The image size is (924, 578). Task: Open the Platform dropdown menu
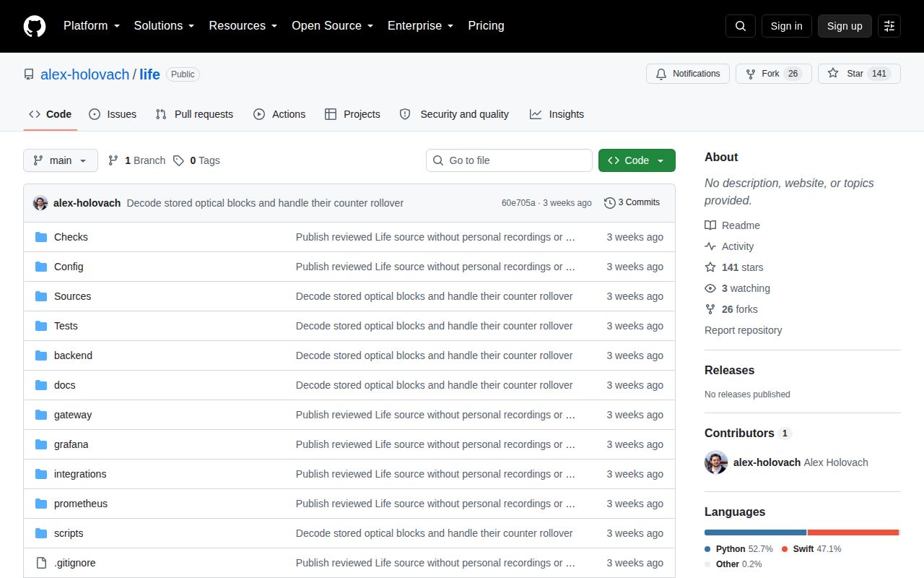coord(91,26)
